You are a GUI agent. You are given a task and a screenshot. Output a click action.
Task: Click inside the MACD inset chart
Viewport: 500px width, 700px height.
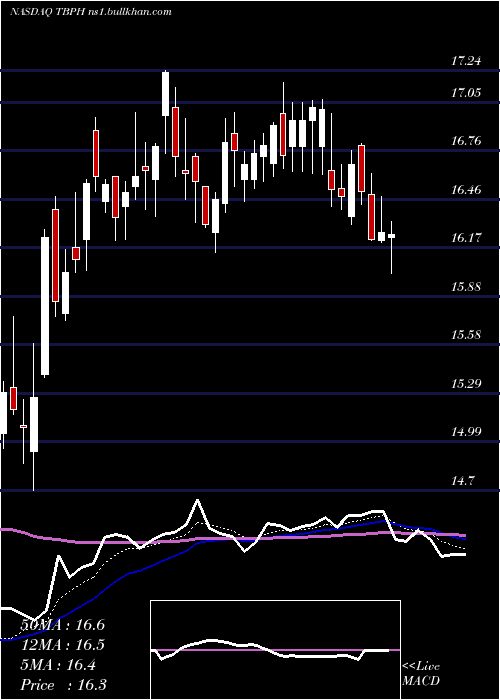275,650
